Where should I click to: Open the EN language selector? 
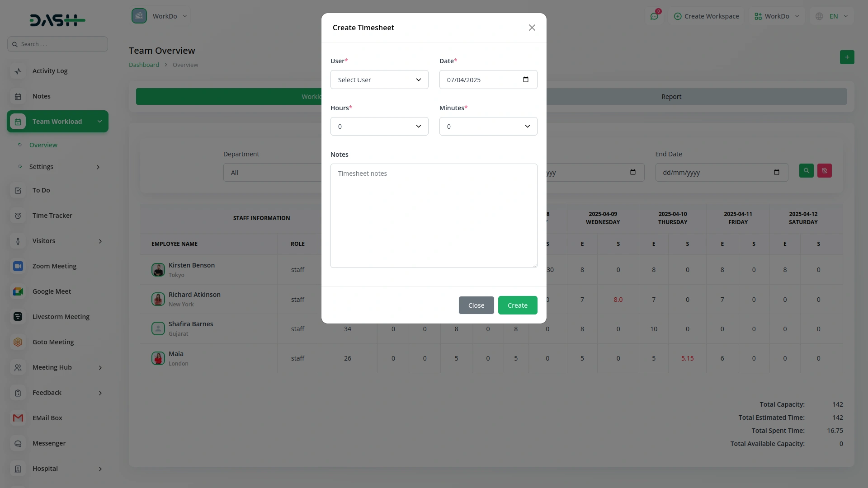pos(833,16)
